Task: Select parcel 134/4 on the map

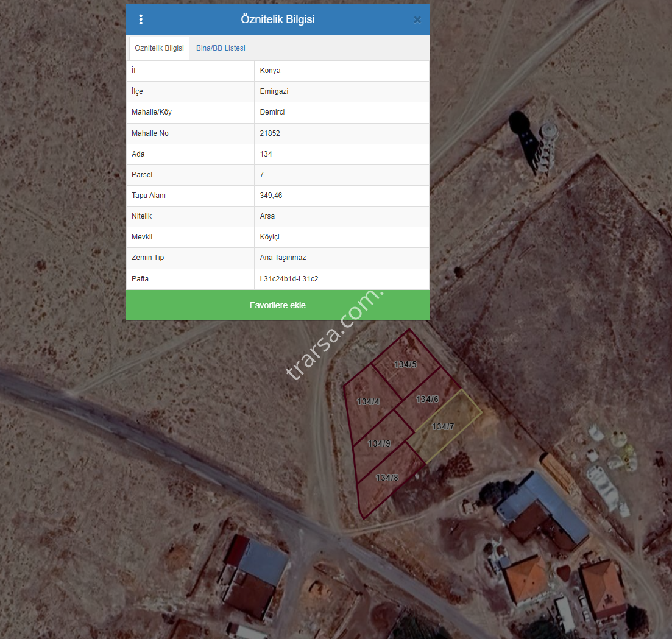Action: coord(368,401)
